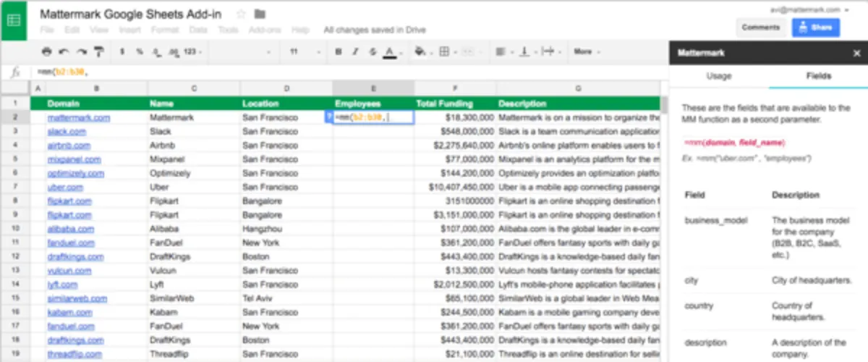Open the text wrapping dropdown
This screenshot has height=362, width=868.
pos(550,51)
